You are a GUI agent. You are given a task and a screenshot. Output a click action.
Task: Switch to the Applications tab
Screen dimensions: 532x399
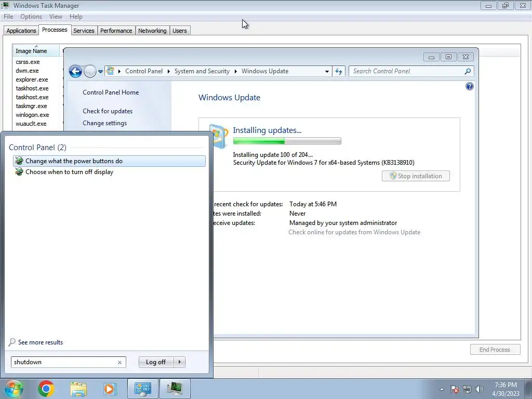(21, 31)
